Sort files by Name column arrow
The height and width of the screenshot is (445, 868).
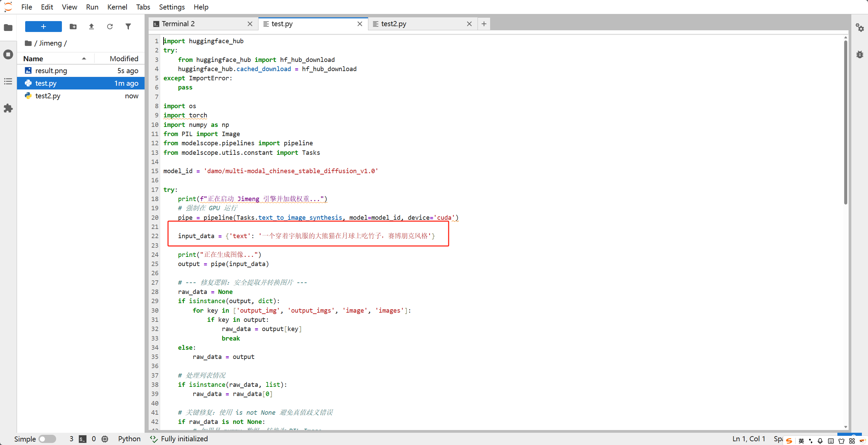(x=84, y=59)
